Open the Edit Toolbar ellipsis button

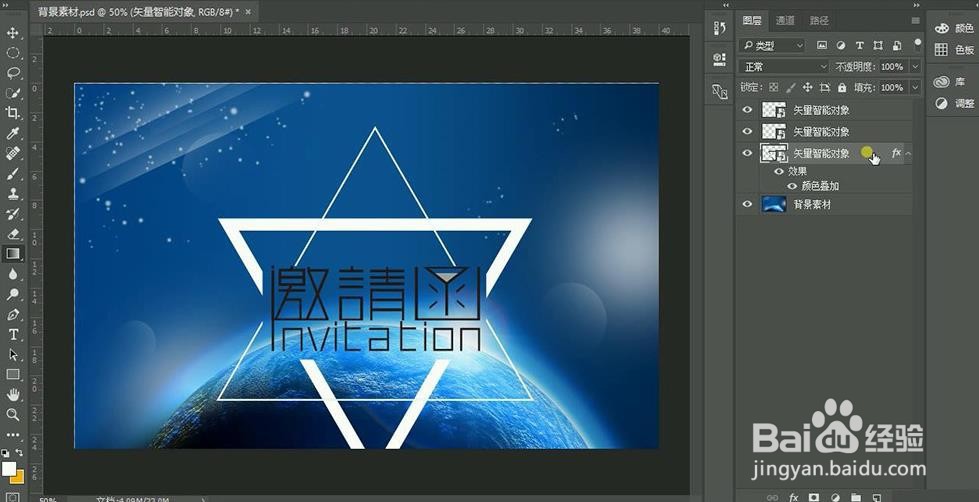tap(12, 435)
